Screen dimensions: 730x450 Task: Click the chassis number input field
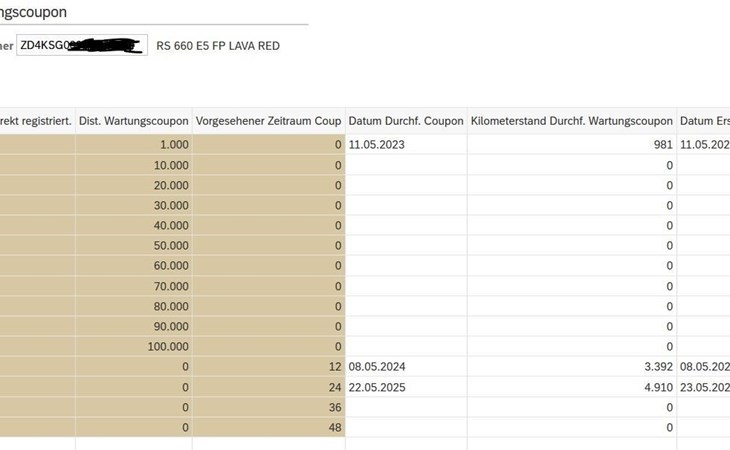[82, 45]
